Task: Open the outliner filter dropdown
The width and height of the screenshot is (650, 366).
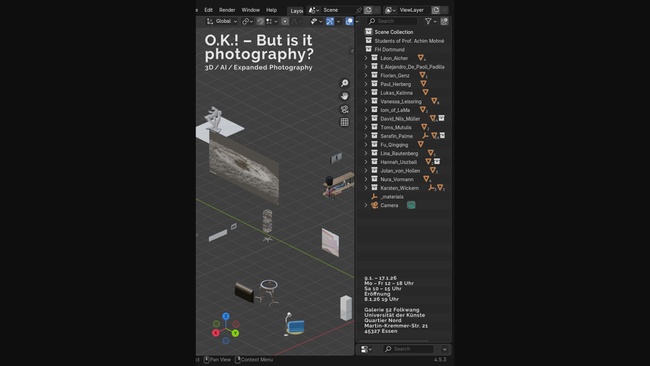Action: tap(430, 21)
